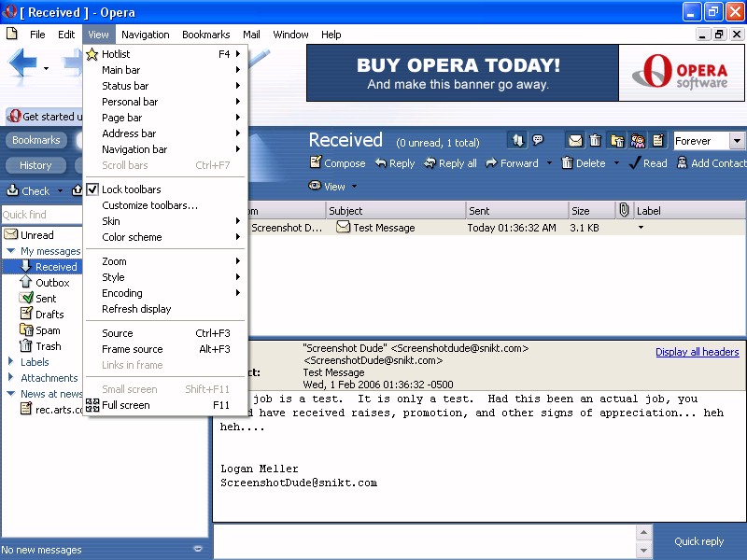
Task: Expand the Style submenu
Action: point(165,277)
